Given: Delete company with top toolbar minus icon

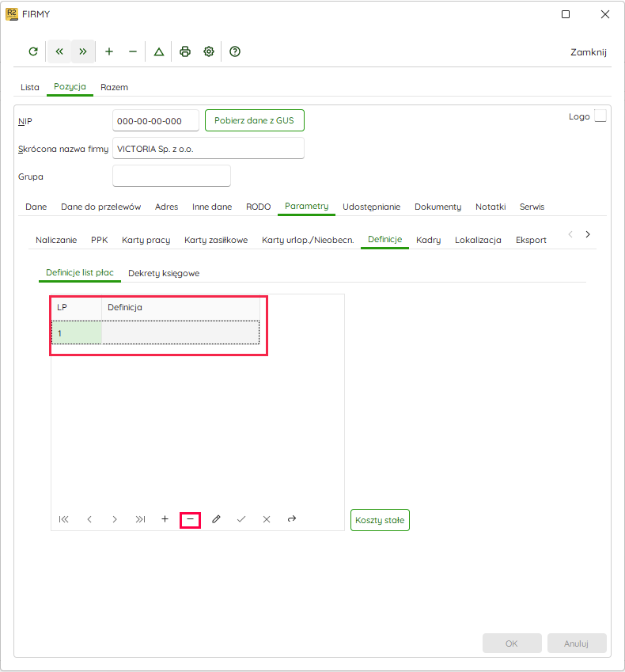Looking at the screenshot, I should pyautogui.click(x=133, y=52).
